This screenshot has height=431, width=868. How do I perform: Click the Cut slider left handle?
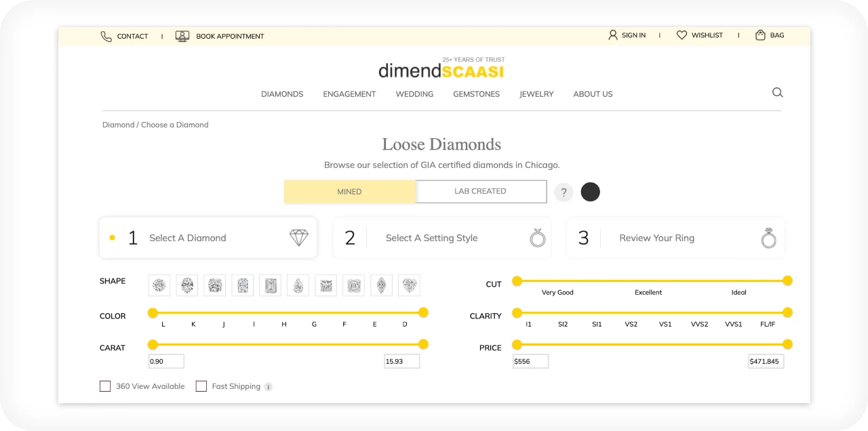pos(517,281)
